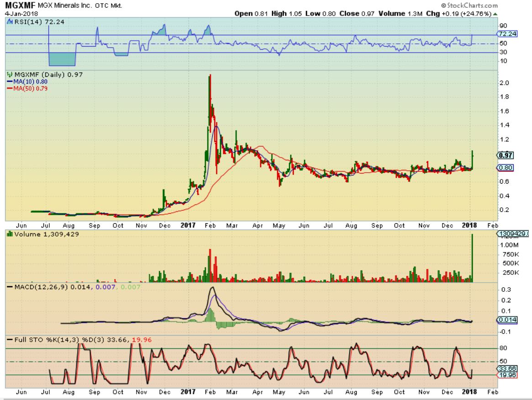Click the 'Volume 1,309,429' panel label

click(x=46, y=234)
